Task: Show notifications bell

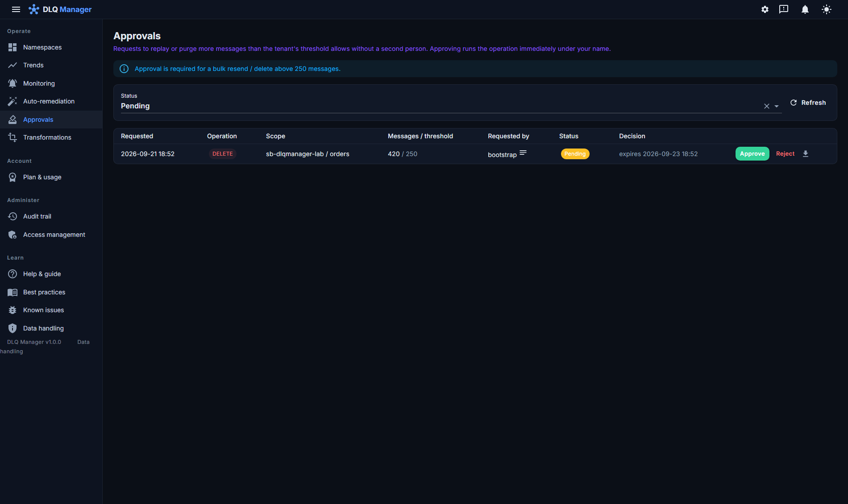Action: coord(805,9)
